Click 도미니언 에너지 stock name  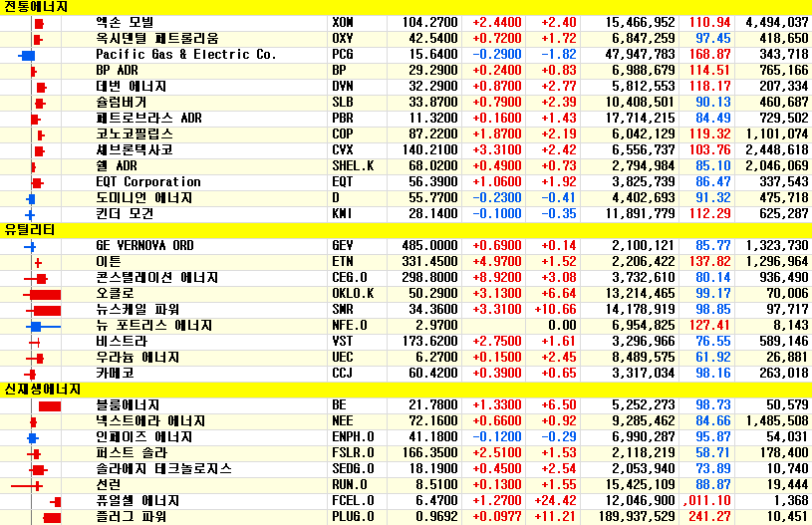click(x=143, y=198)
